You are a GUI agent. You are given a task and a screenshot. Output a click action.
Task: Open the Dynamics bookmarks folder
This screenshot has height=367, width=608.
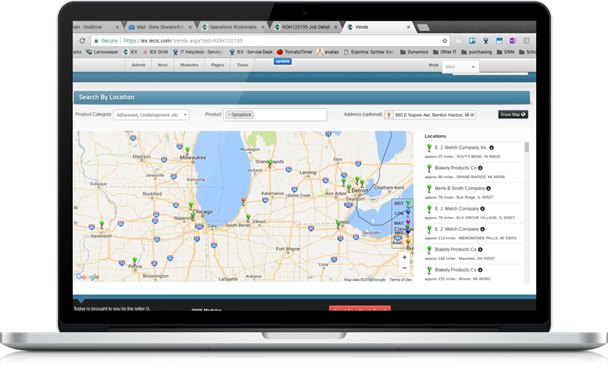[x=414, y=52]
